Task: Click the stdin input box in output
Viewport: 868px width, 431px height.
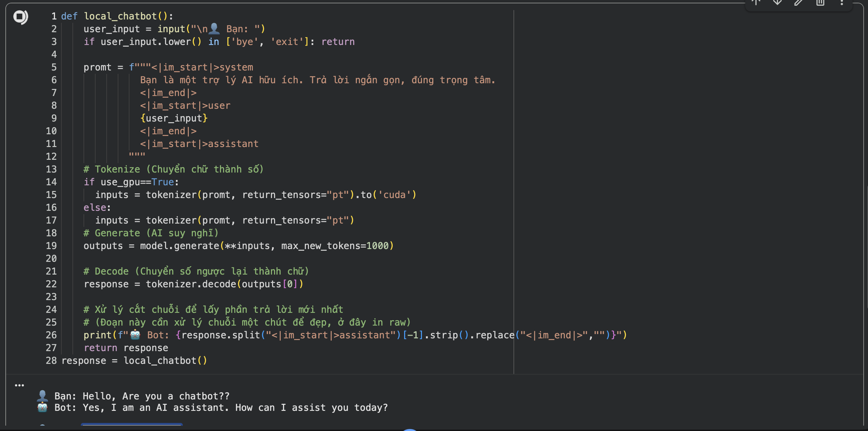Action: (132, 424)
